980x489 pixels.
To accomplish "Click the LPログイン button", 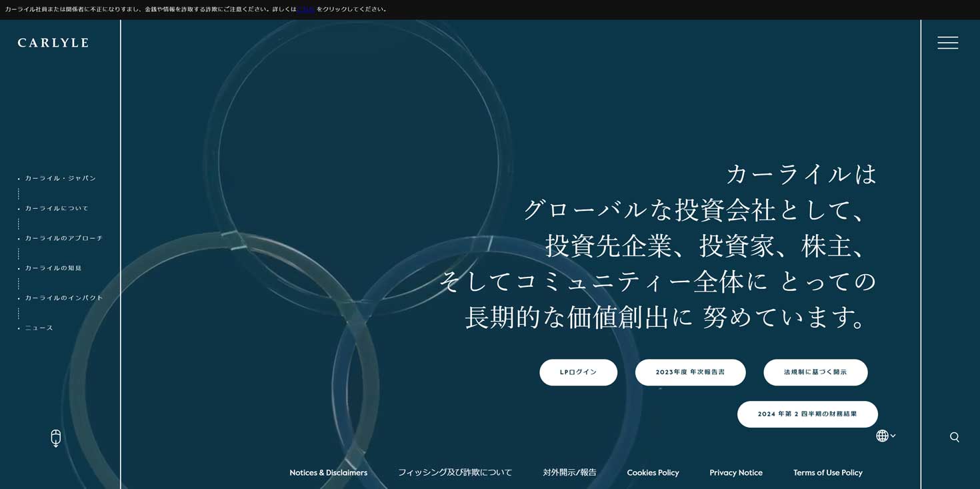I will [578, 372].
